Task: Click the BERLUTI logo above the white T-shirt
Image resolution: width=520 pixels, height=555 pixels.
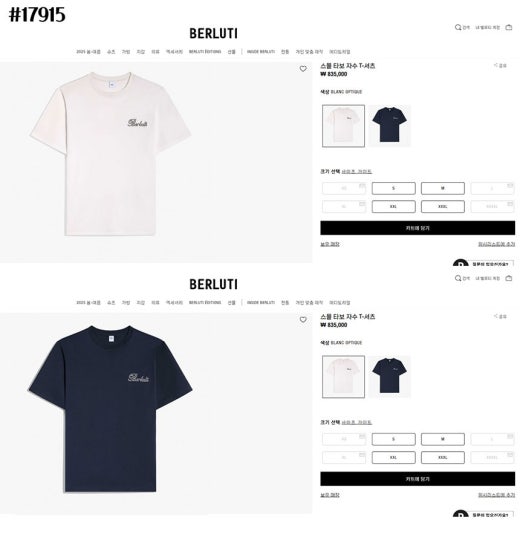Action: (213, 34)
